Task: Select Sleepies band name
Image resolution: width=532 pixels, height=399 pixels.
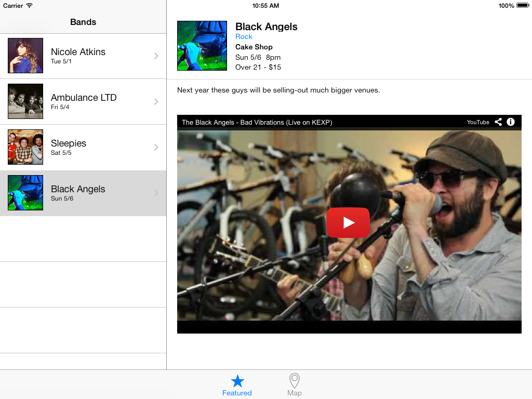Action: point(69,143)
